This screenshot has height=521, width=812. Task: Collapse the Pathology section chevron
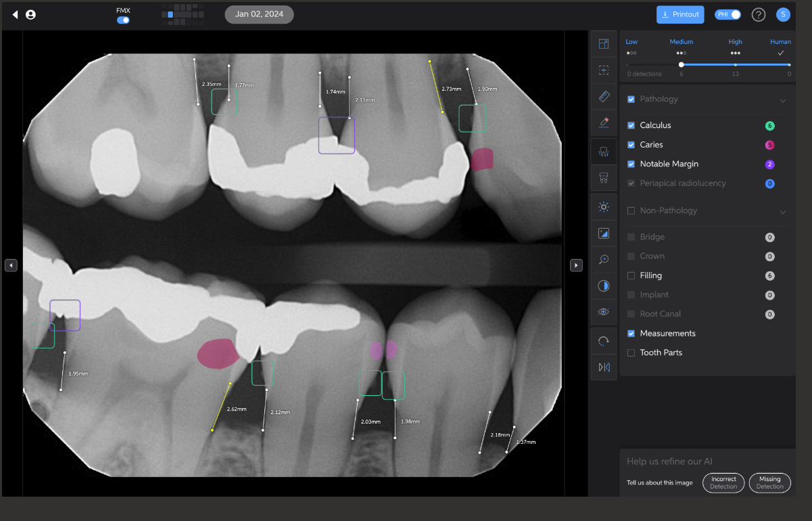coord(783,100)
